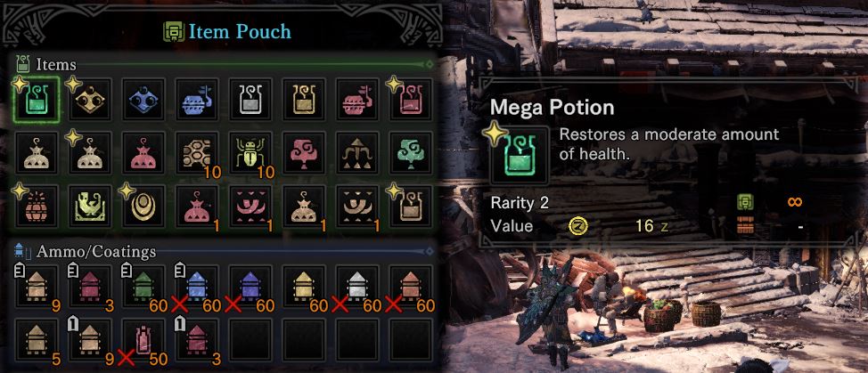This screenshot has width=868, height=373.
Task: Select the green ammo with 60
Action: (143, 287)
